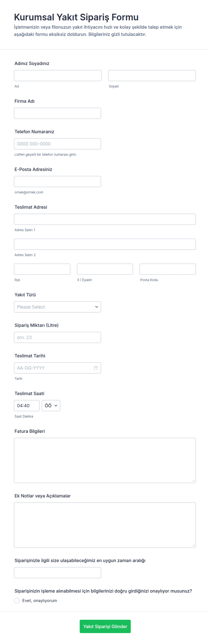The width and height of the screenshot is (208, 644).
Task: Click the İl / Eyalet field
Action: coord(105,269)
